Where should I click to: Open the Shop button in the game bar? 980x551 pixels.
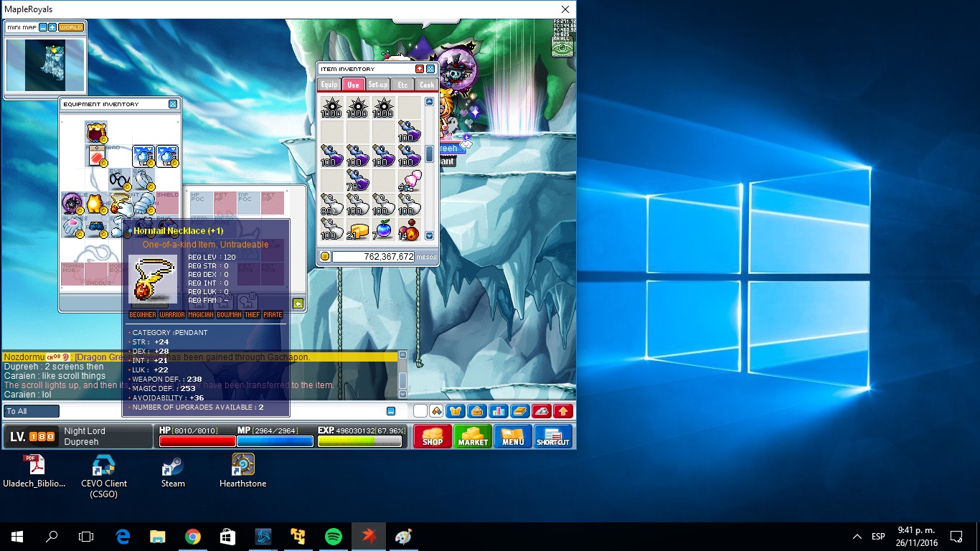pyautogui.click(x=433, y=436)
